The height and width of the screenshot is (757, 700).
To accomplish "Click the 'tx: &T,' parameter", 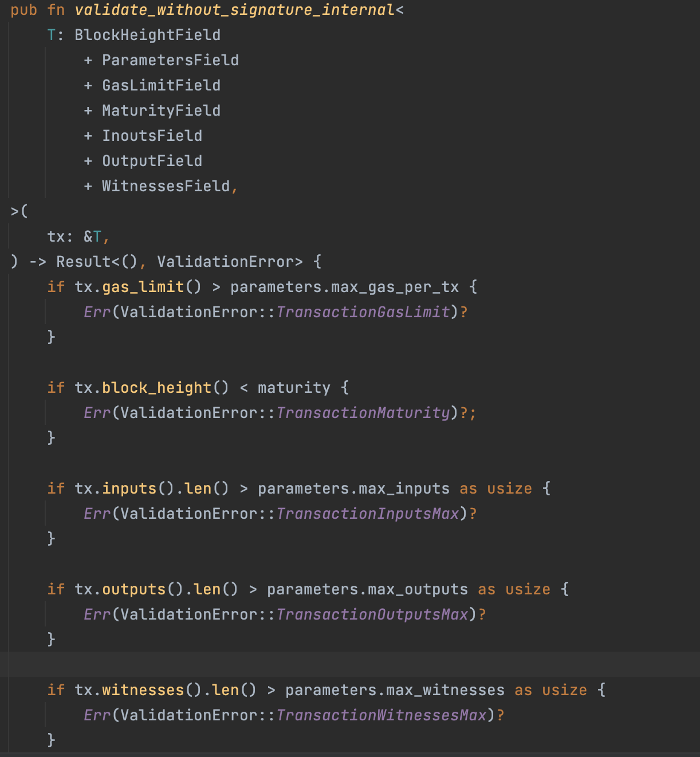I will (78, 236).
